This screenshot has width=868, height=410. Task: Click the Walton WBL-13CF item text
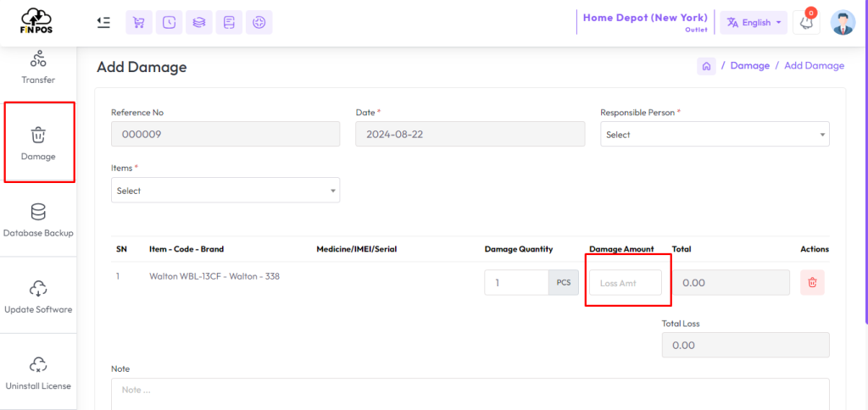[x=214, y=276]
